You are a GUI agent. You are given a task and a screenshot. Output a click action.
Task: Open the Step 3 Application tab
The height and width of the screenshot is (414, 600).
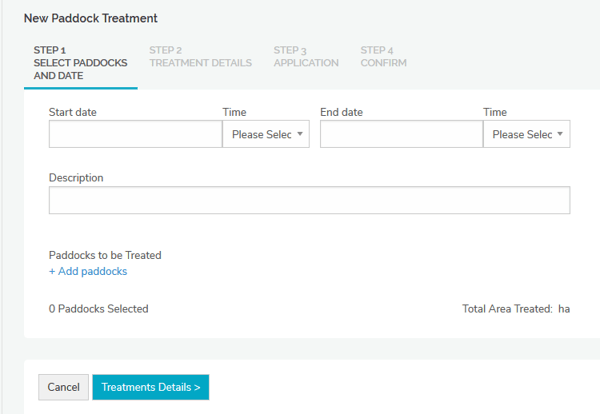coord(306,56)
